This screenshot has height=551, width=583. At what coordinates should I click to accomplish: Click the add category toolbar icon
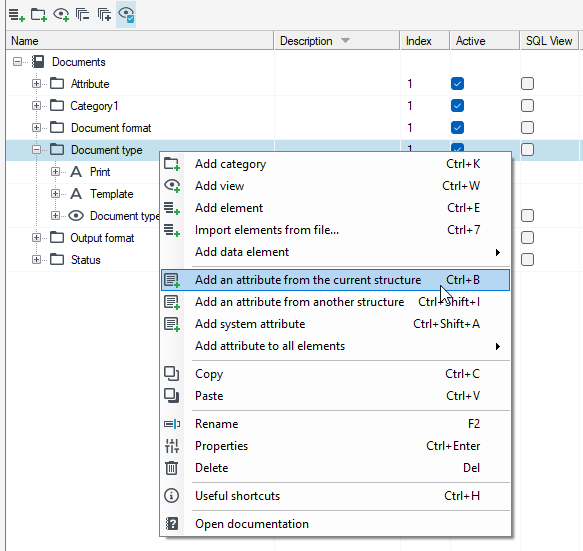pyautogui.click(x=39, y=15)
